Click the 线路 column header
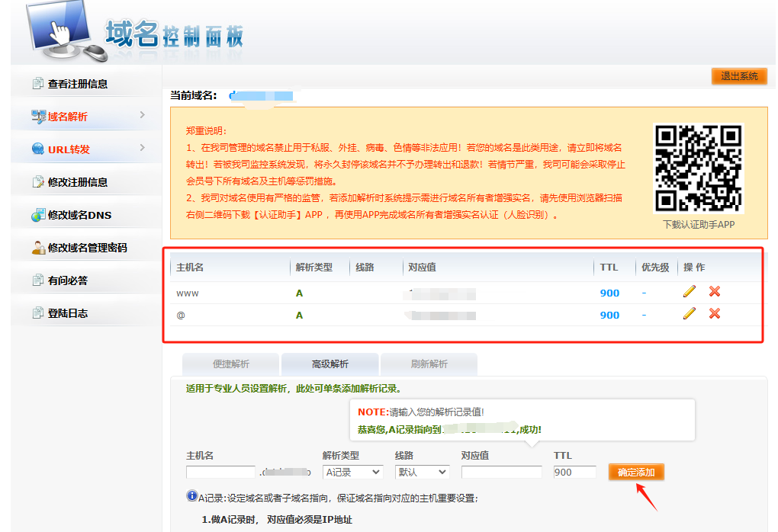Image resolution: width=778 pixels, height=532 pixels. point(365,268)
